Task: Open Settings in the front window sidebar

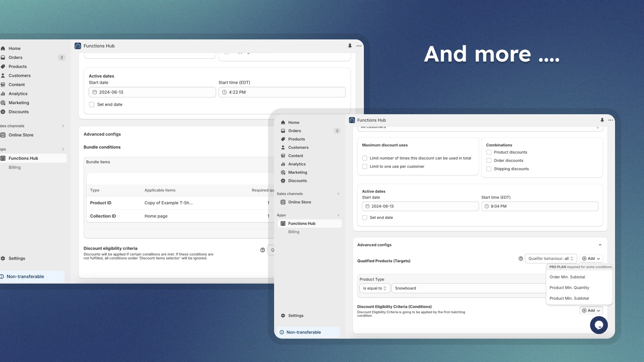Action: pos(295,316)
